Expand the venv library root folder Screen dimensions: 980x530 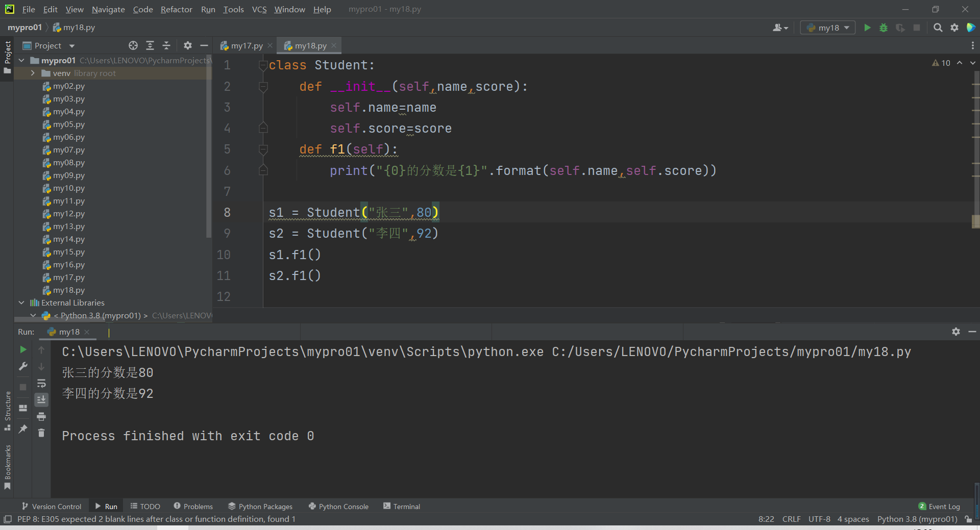[x=33, y=73]
